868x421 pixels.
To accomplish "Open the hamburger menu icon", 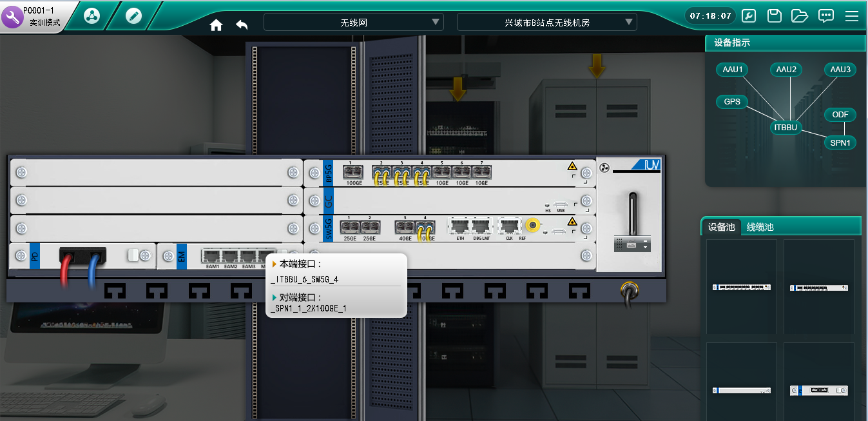I will (x=852, y=16).
